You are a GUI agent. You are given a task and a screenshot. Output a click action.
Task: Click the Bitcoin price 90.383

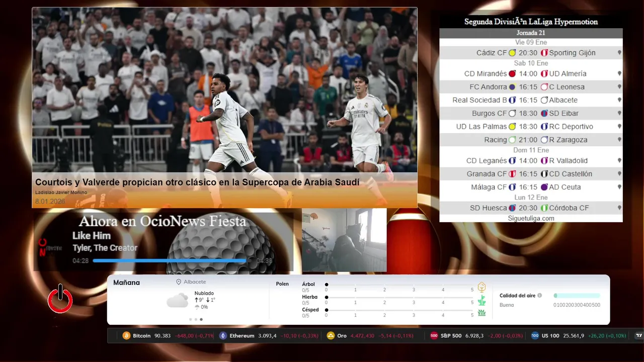163,336
